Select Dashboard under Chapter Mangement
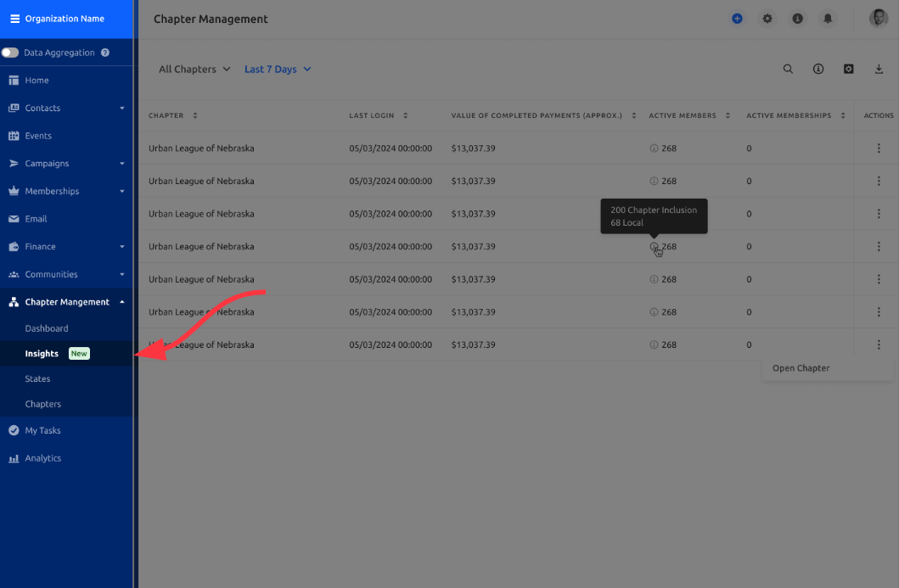Viewport: 899px width, 588px height. (x=47, y=328)
